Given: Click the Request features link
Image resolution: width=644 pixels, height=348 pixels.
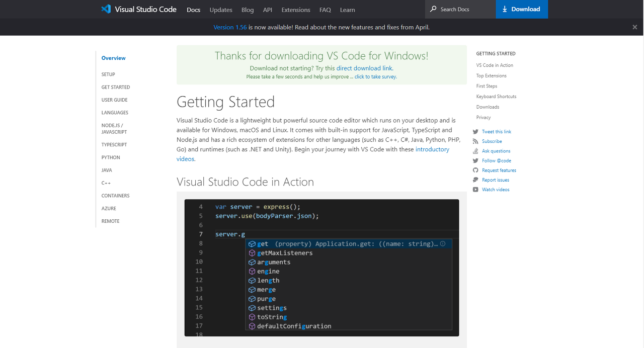Looking at the screenshot, I should [499, 170].
